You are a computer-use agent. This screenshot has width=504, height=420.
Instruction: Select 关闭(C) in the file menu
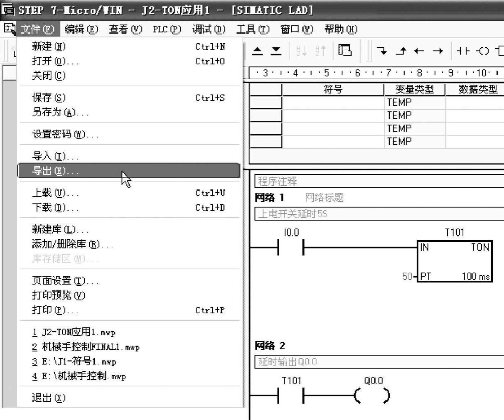129,76
